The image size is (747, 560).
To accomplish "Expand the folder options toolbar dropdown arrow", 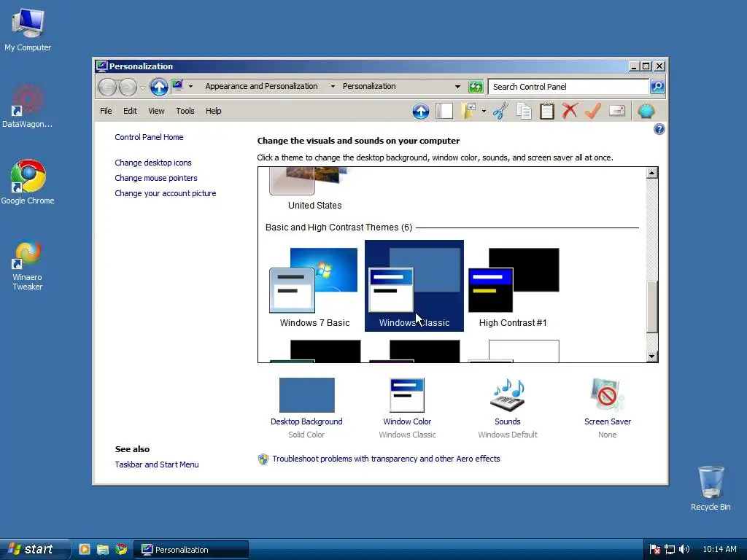I will click(484, 112).
